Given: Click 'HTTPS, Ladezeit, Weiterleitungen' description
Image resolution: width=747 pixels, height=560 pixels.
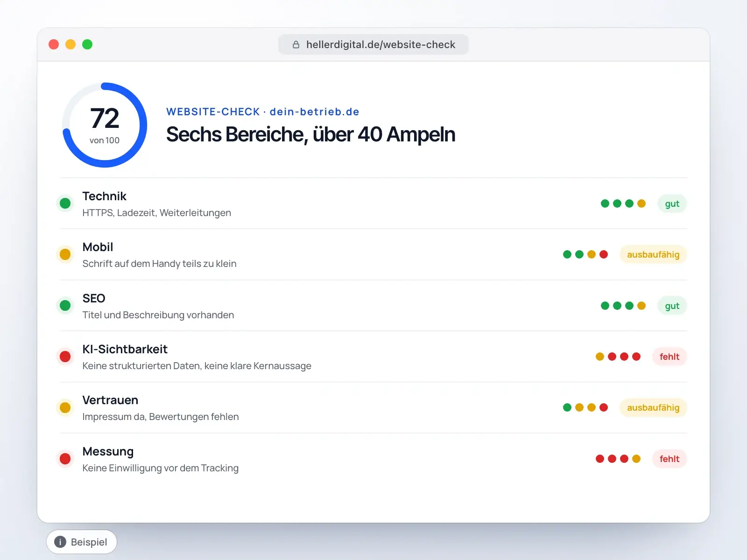Looking at the screenshot, I should click(x=157, y=213).
